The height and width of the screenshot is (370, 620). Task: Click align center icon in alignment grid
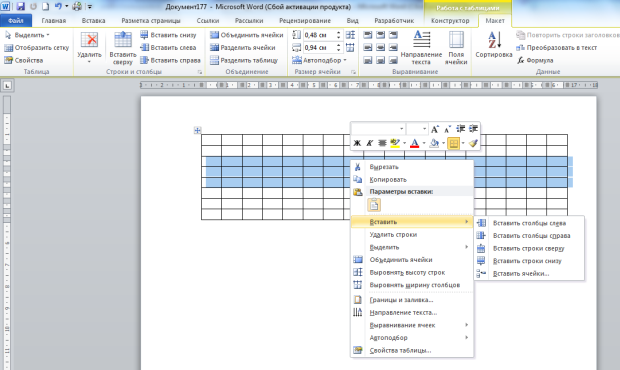coord(380,47)
